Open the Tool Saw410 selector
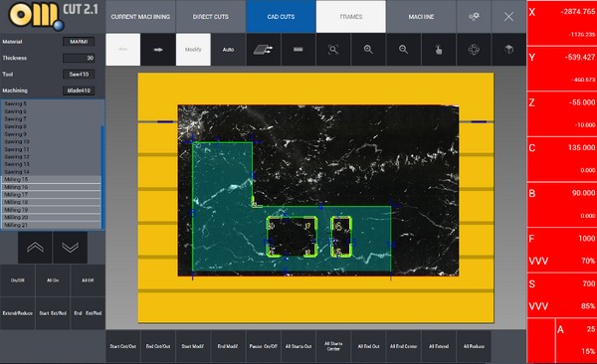Viewport: 597px width, 364px height. pyautogui.click(x=79, y=75)
